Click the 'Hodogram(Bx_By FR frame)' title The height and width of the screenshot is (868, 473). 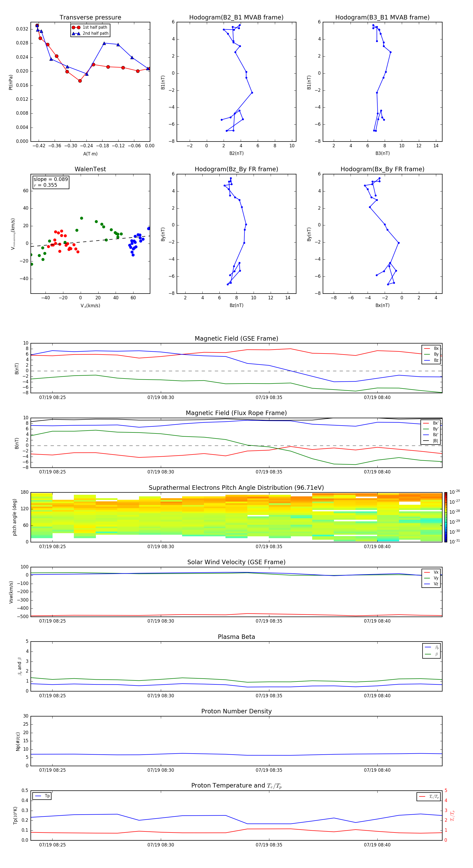pyautogui.click(x=382, y=169)
